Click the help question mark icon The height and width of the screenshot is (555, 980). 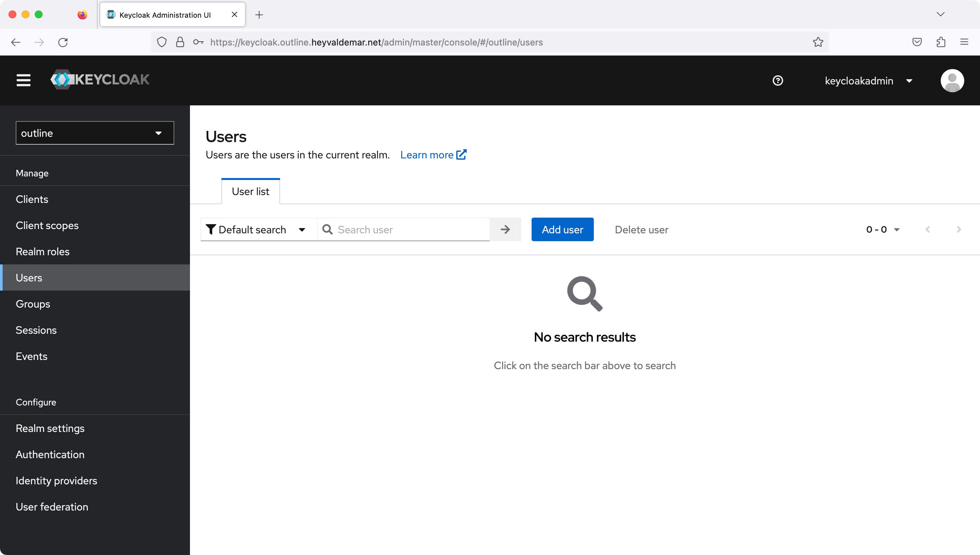[x=777, y=80]
